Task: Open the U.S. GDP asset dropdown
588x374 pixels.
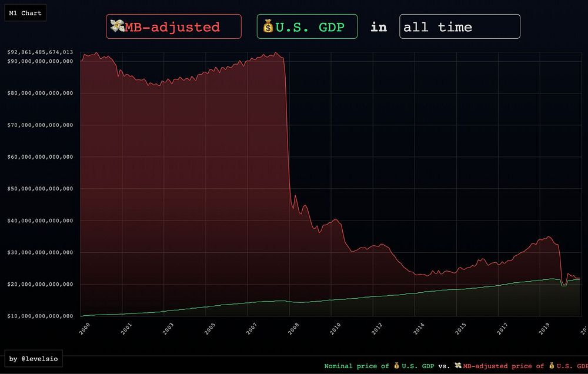Action: pyautogui.click(x=307, y=26)
